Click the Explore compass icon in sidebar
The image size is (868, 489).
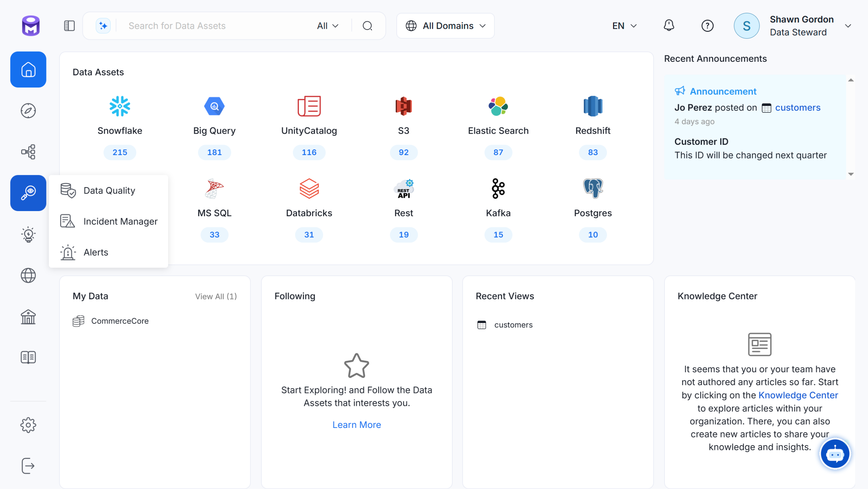[28, 111]
